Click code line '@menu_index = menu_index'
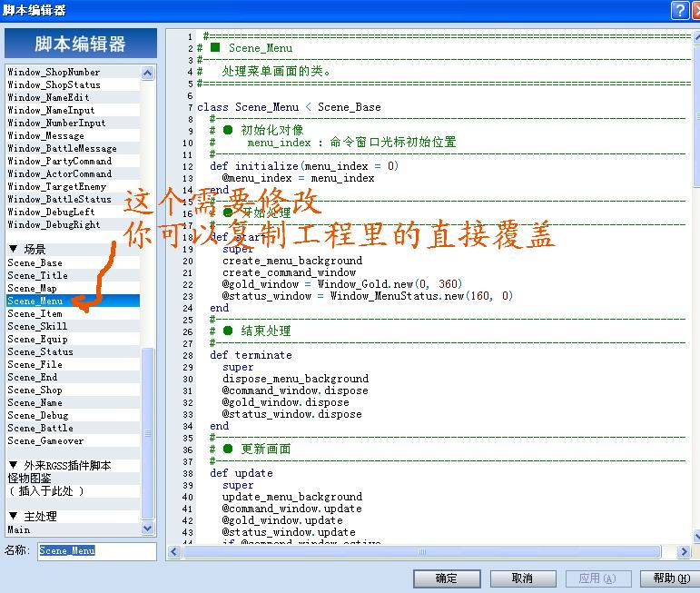This screenshot has width=700, height=593. click(298, 178)
